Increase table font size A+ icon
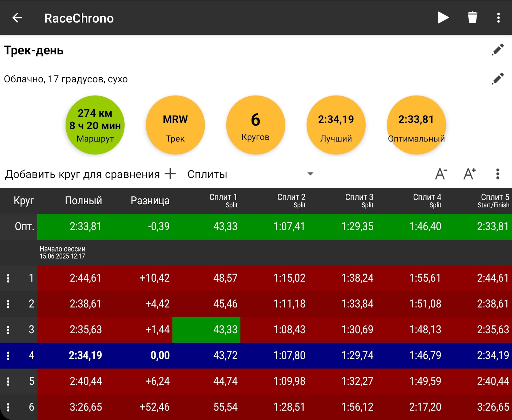The height and width of the screenshot is (420, 512). click(x=469, y=174)
